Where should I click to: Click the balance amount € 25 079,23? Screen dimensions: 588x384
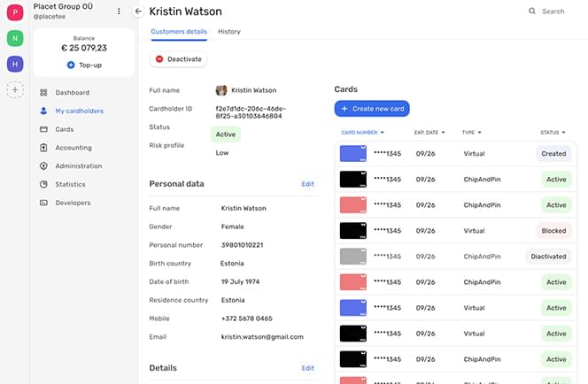(x=84, y=48)
